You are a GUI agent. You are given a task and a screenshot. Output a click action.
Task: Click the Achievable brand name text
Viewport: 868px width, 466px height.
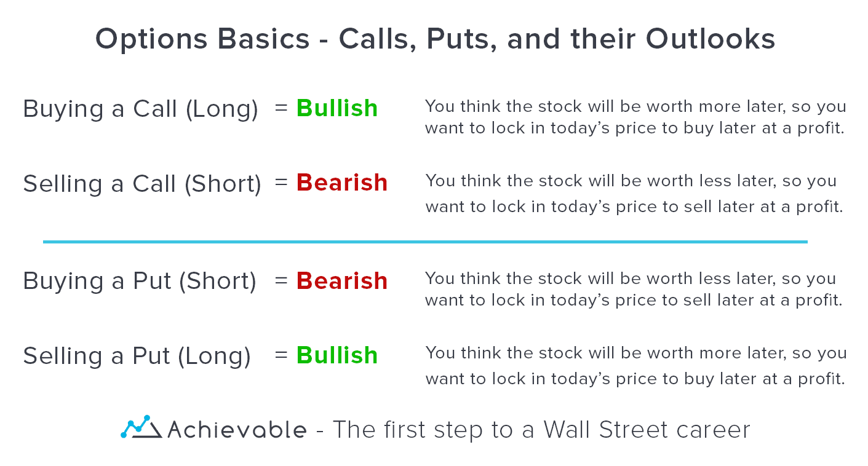coord(236,429)
